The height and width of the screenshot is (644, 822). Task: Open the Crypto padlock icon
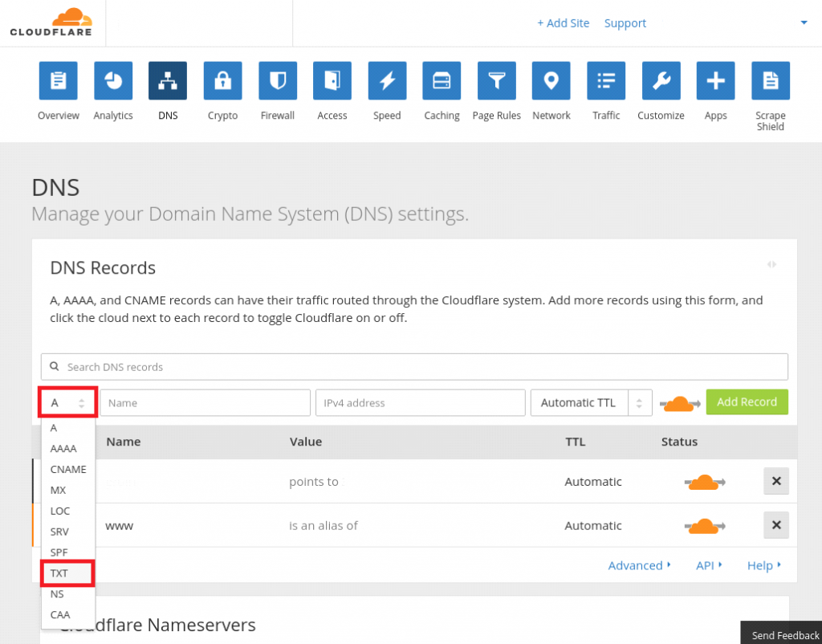coord(223,80)
